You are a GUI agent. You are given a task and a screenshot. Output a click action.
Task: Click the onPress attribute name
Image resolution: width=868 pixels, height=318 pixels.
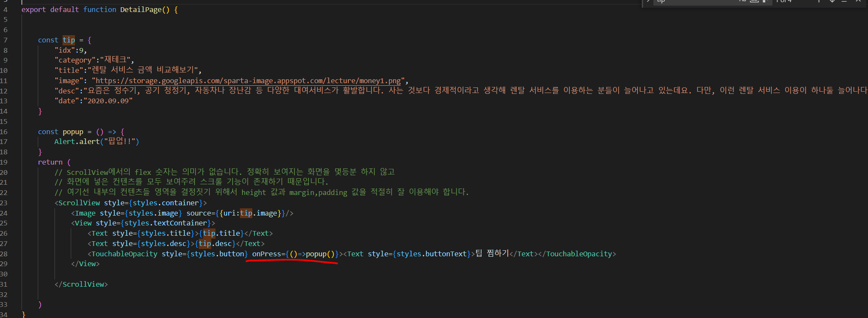[266, 254]
